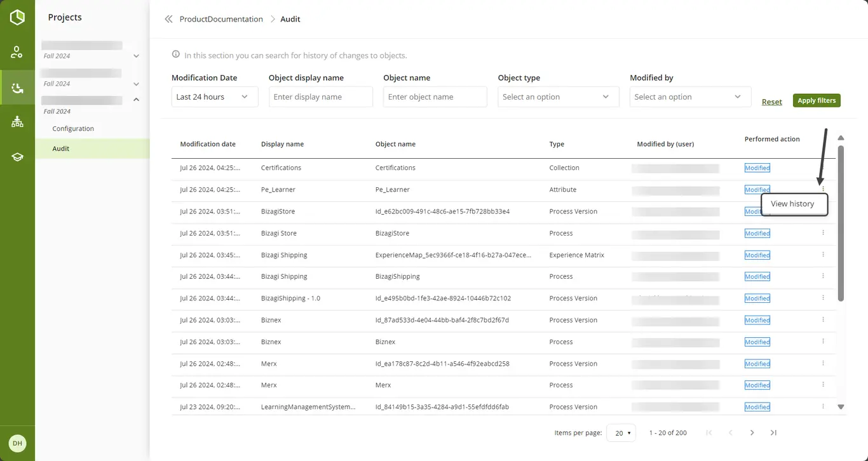Click the Experience Matrix type cell
This screenshot has width=868, height=461.
pos(576,255)
